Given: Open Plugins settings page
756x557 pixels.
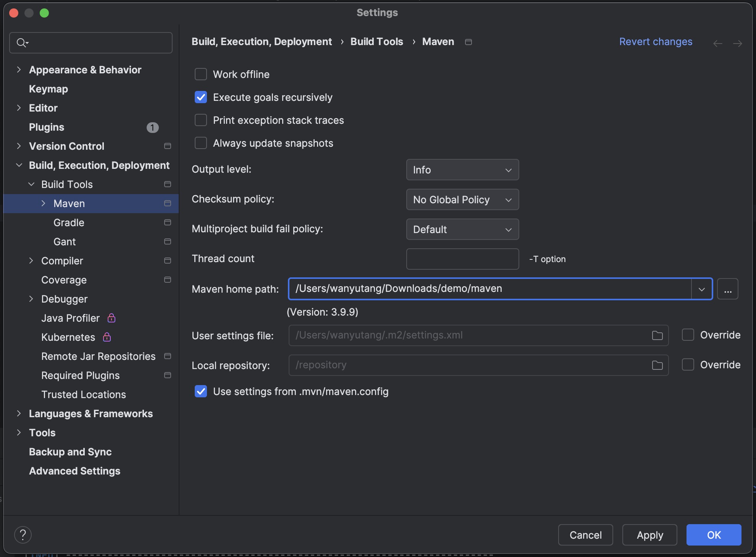Looking at the screenshot, I should (47, 127).
